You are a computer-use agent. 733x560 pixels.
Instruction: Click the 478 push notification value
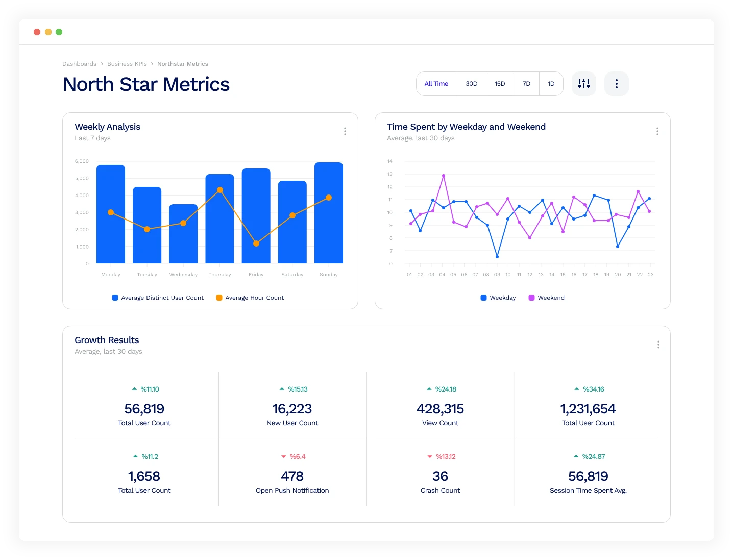(x=292, y=476)
